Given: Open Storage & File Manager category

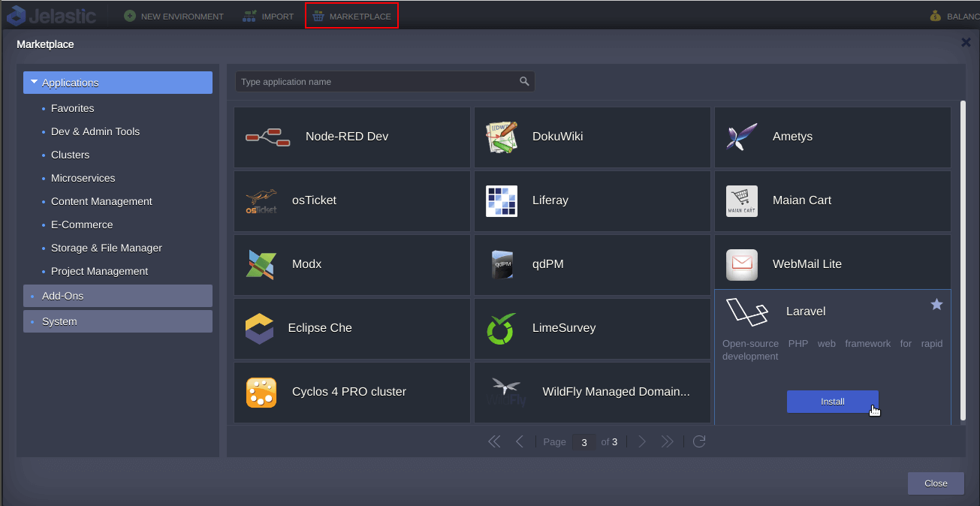Looking at the screenshot, I should point(107,248).
